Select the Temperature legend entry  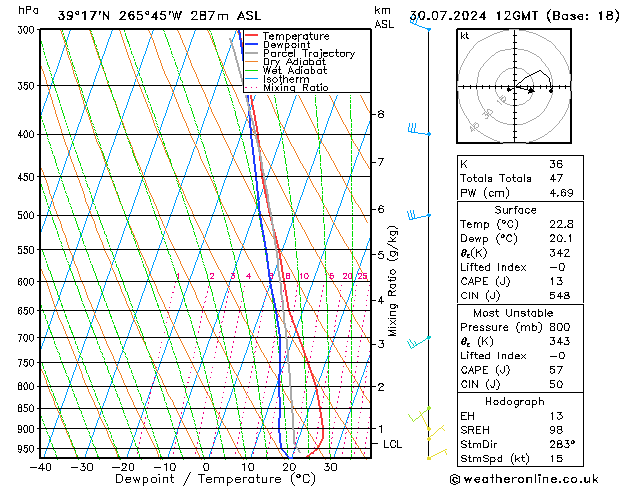[x=295, y=36]
